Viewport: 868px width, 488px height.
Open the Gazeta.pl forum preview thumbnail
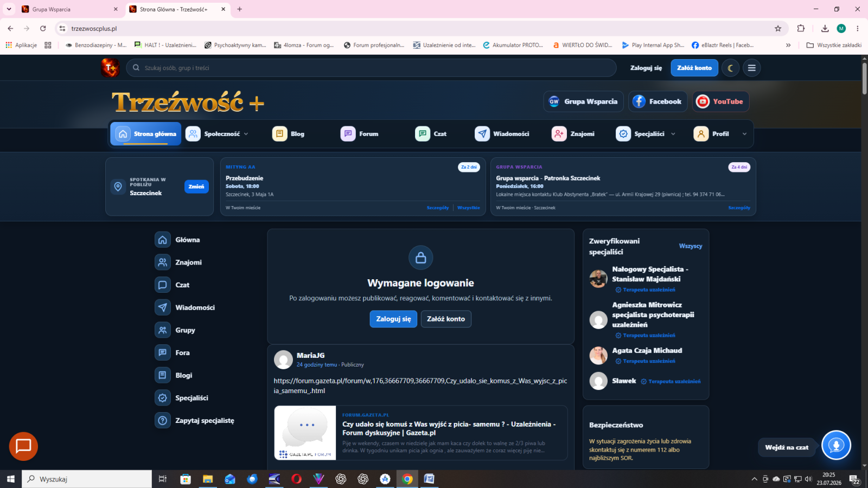point(305,433)
